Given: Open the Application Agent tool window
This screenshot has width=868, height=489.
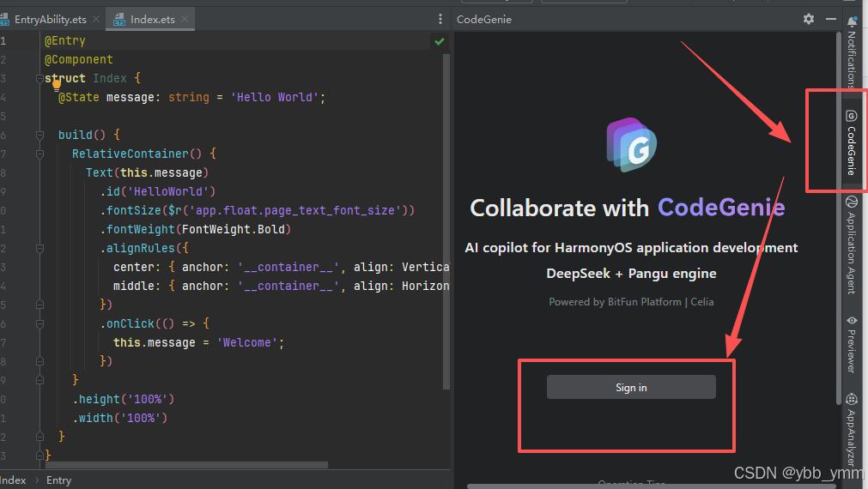Looking at the screenshot, I should [852, 245].
